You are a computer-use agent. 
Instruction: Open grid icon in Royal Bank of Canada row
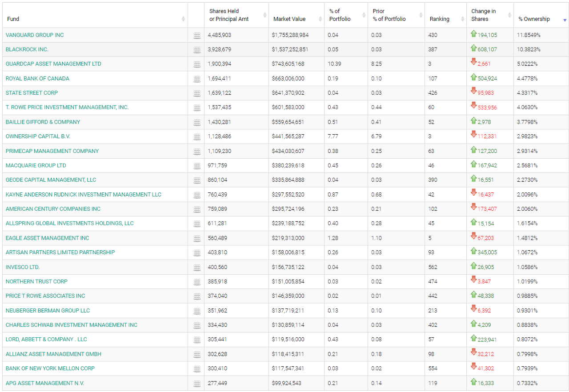197,79
